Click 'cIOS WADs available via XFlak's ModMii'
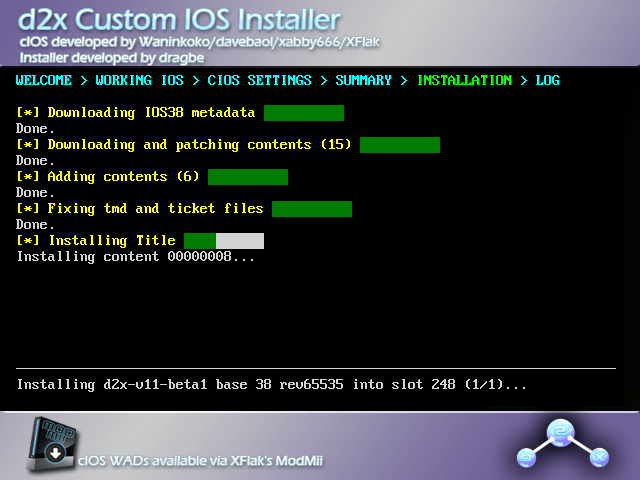Image resolution: width=640 pixels, height=480 pixels. tap(200, 461)
